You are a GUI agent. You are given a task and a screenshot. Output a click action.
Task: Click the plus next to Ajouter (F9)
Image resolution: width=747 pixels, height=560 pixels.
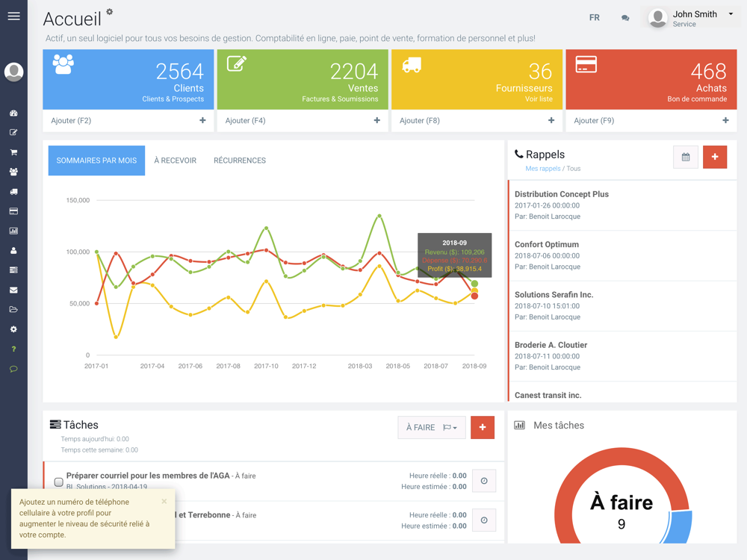[725, 120]
